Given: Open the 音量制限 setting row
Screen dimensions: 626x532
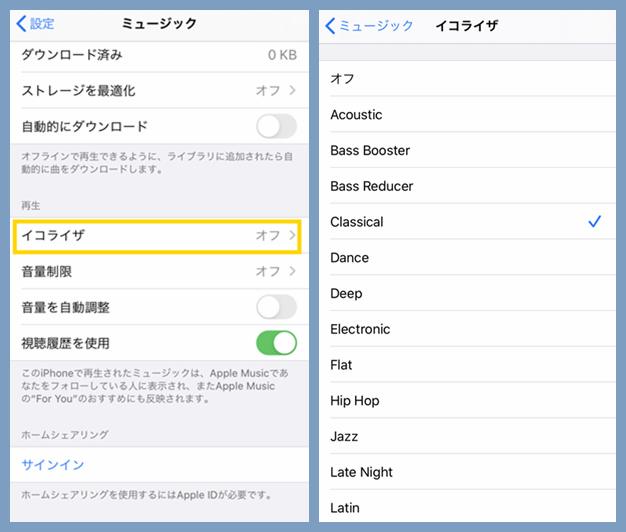Looking at the screenshot, I should click(x=159, y=271).
